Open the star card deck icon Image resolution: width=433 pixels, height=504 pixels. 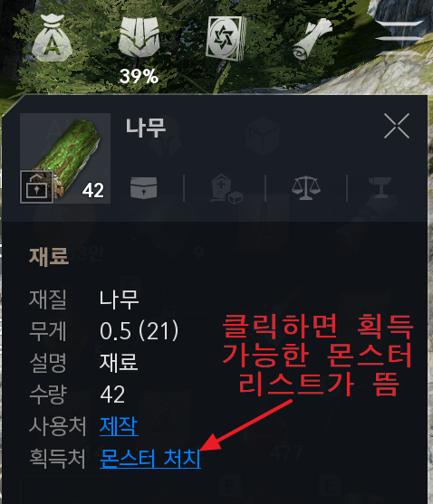point(226,38)
